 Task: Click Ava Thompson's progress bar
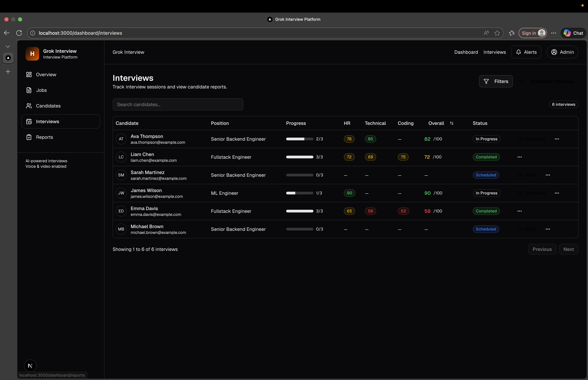pos(299,139)
